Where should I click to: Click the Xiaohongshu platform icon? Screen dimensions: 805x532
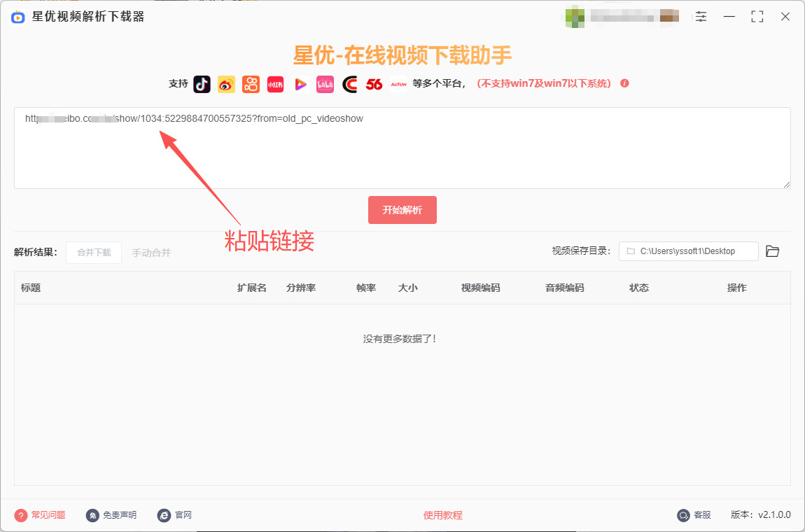point(276,84)
